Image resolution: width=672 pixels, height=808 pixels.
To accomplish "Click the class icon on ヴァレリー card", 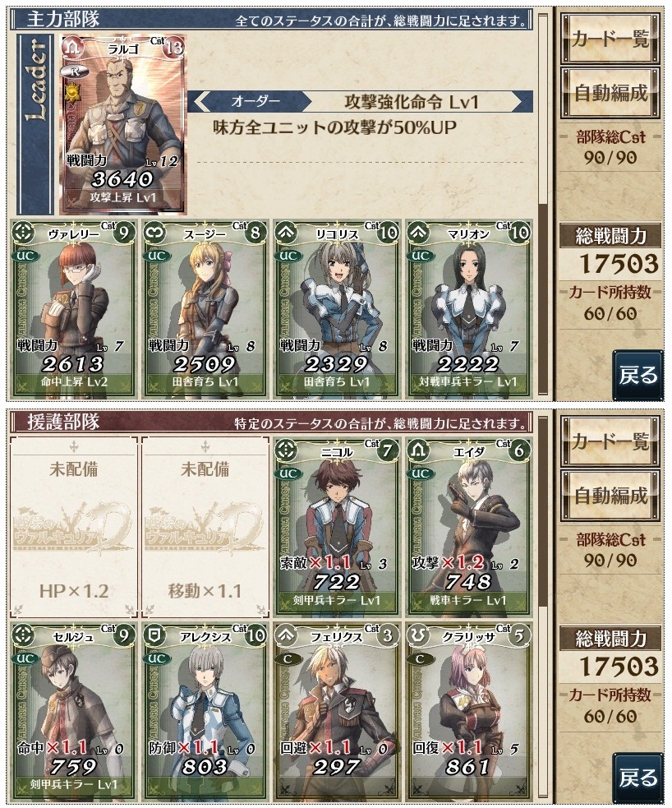I will click(23, 233).
